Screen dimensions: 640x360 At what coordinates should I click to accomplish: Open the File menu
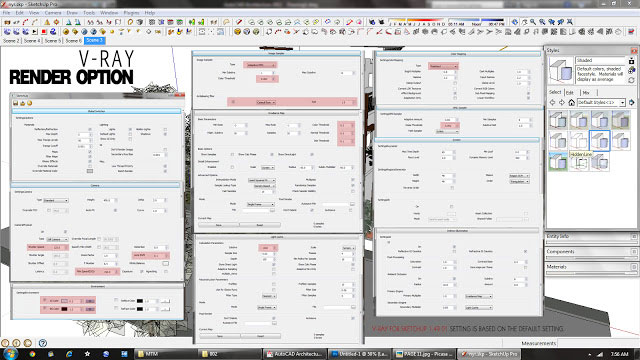click(7, 13)
